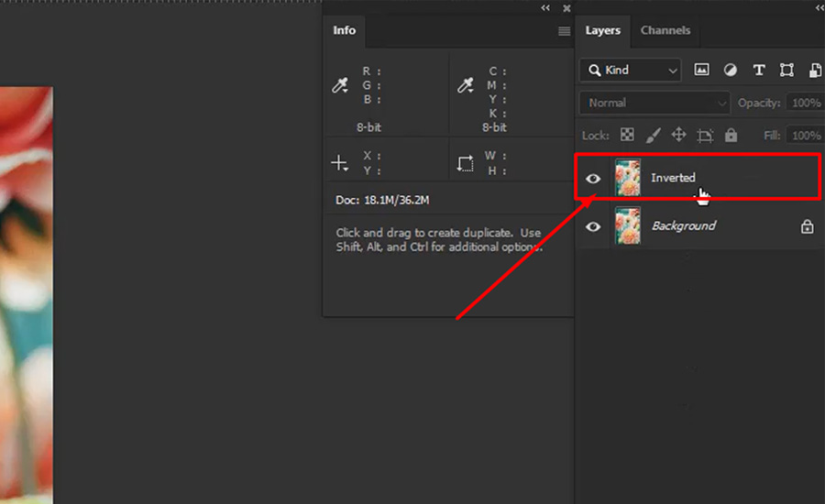Click the Opacity label
Image resolution: width=825 pixels, height=504 pixels.
click(x=759, y=104)
